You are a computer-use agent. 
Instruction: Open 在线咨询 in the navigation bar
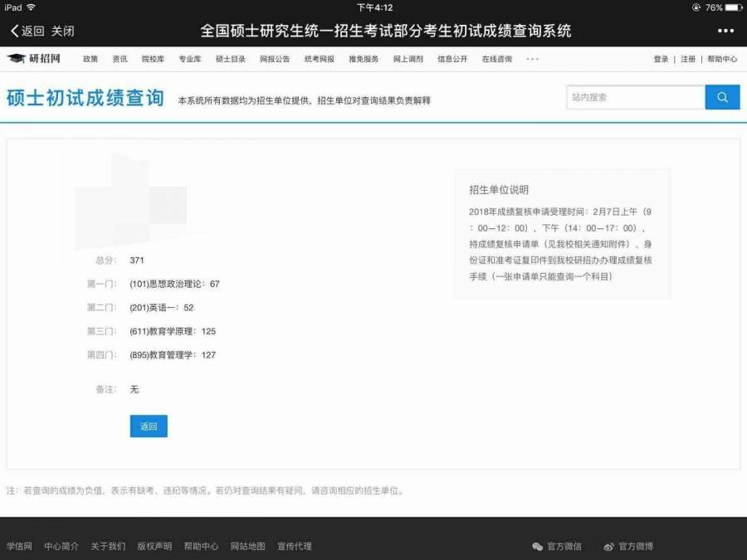(497, 59)
